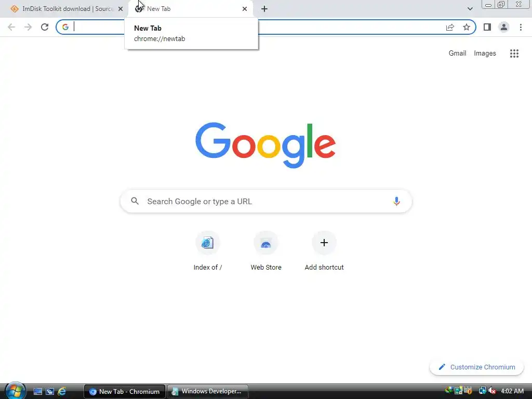Bookmark this tab with the star icon
The image size is (532, 399).
[467, 27]
